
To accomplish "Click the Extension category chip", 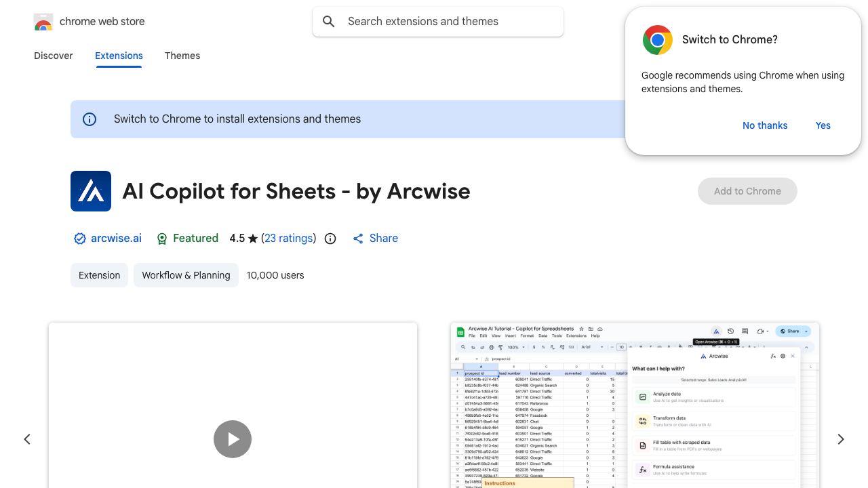I will point(99,275).
